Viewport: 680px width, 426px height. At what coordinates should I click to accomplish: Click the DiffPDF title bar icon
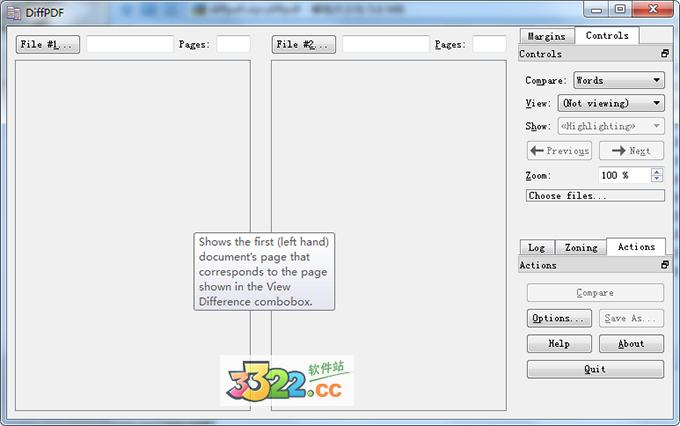coord(14,13)
